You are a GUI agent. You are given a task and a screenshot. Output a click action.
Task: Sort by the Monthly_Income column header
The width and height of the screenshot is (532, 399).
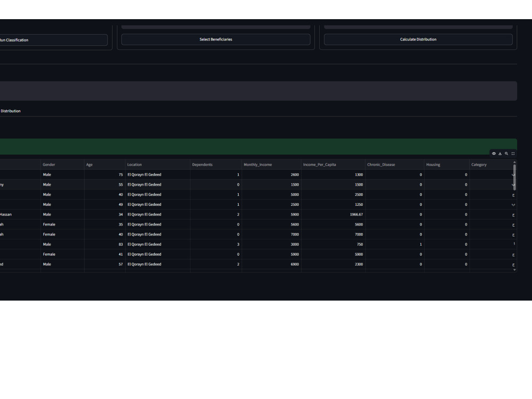pyautogui.click(x=271, y=164)
